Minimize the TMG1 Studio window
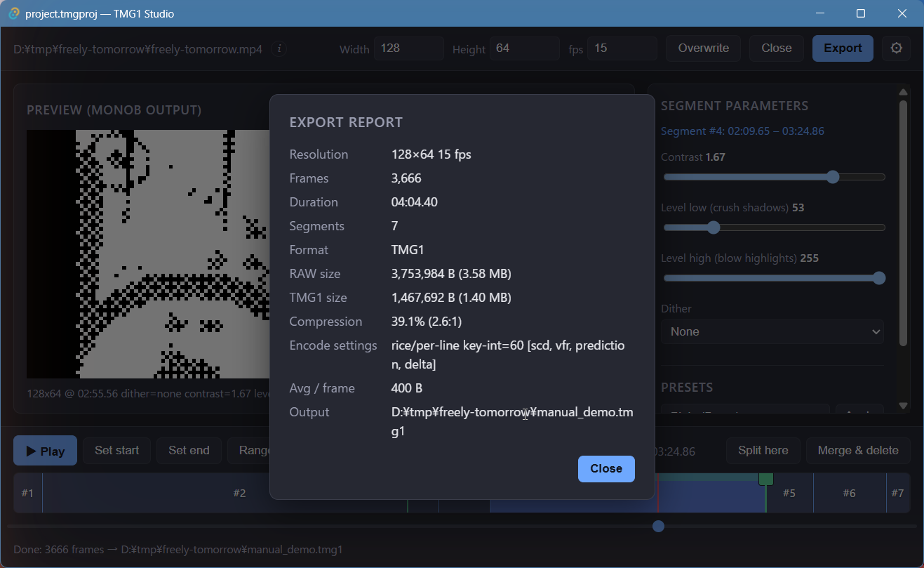The width and height of the screenshot is (924, 568). [819, 13]
